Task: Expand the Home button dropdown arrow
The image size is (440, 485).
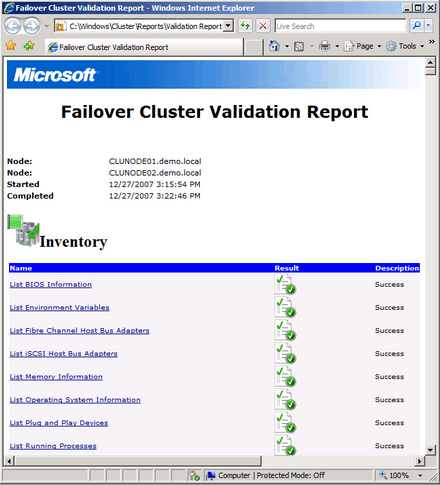Action: 287,46
